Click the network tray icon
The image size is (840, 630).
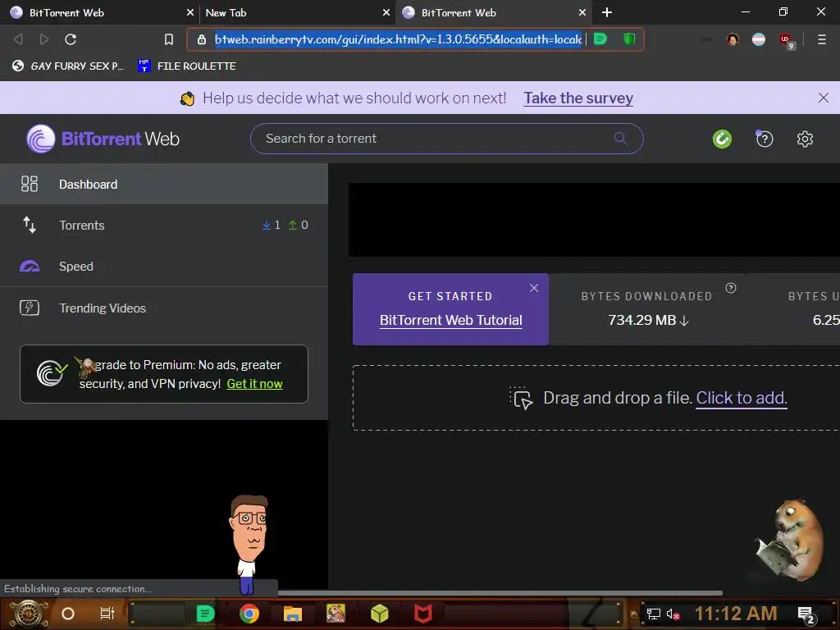pos(653,614)
